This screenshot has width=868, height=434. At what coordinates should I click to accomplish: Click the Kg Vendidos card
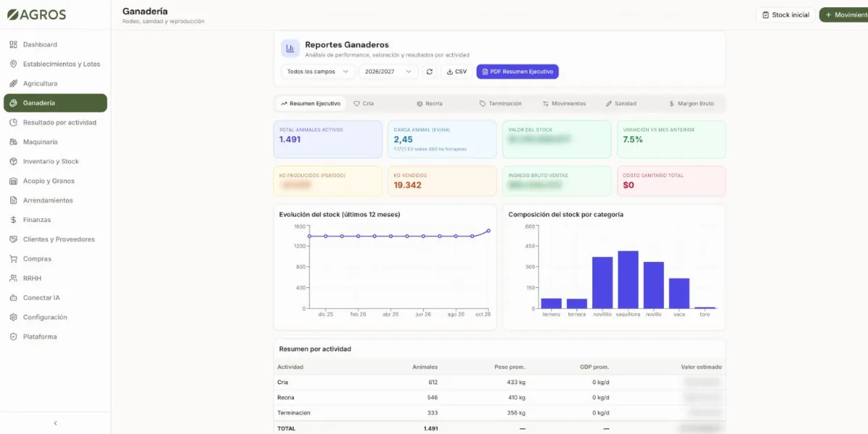tap(442, 181)
